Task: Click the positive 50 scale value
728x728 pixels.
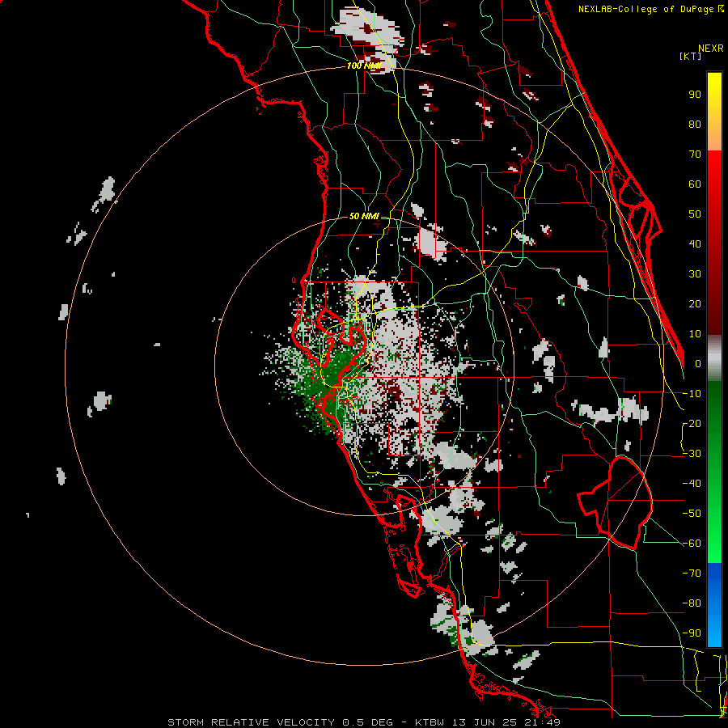Action: pyautogui.click(x=695, y=214)
